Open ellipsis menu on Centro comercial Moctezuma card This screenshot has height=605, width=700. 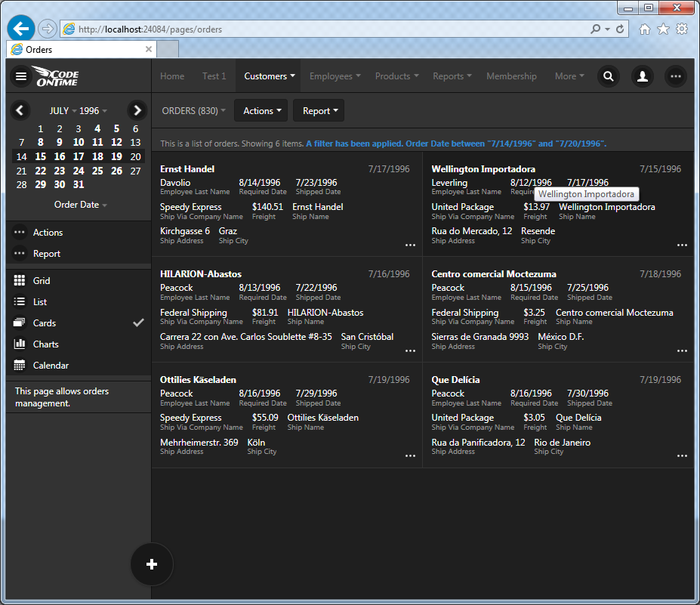pyautogui.click(x=682, y=351)
